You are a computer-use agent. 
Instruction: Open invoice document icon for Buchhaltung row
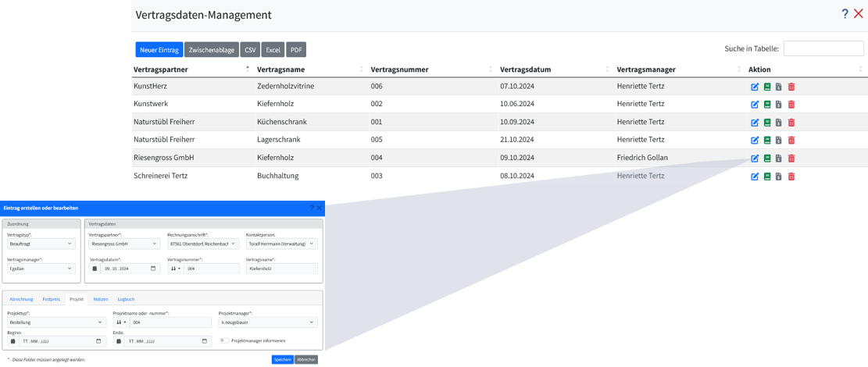coord(779,176)
